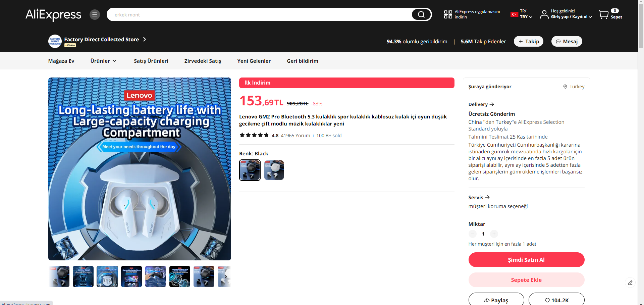This screenshot has height=305, width=644.
Task: Select the Gaming Level Bluetooth thumbnail
Action: point(83,276)
